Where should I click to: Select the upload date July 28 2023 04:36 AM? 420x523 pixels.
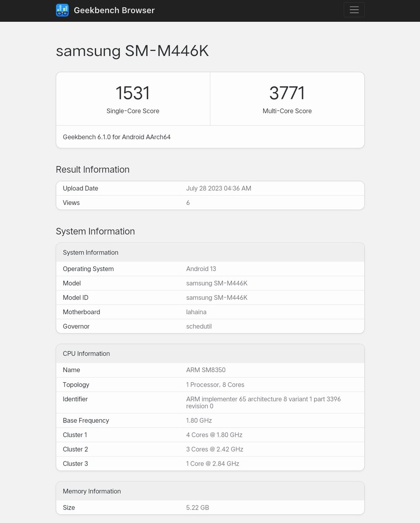coord(219,188)
